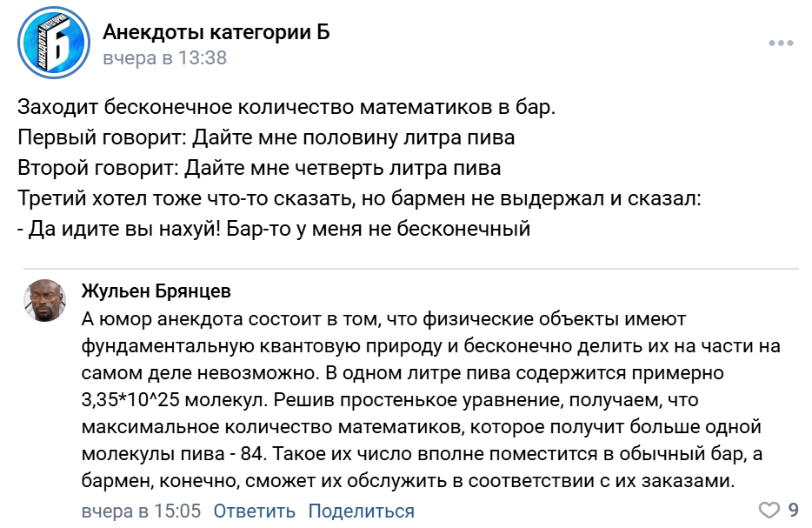Open the post's three-dot options menu
Screen dimensions: 812x528
[781, 43]
